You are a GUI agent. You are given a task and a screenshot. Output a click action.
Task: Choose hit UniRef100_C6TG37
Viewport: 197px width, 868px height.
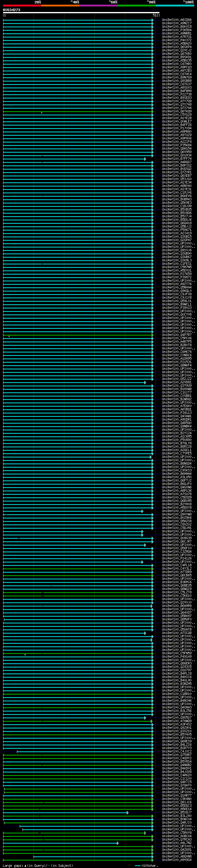click(x=177, y=84)
